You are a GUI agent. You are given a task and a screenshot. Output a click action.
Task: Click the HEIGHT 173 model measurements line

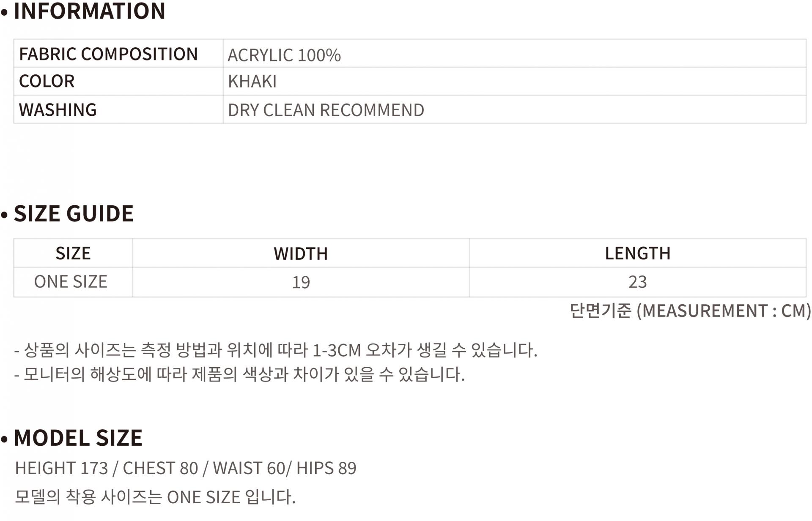tap(186, 468)
